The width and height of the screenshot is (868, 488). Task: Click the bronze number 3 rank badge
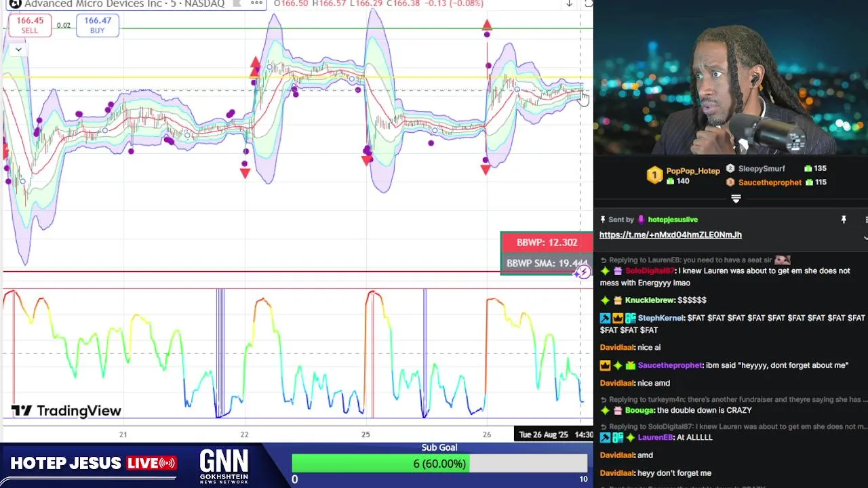[730, 182]
